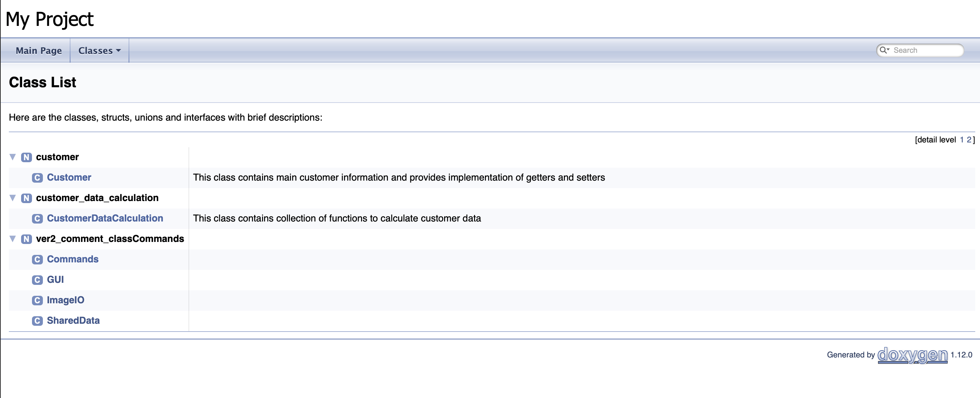Click the namespace N icon beside customer
This screenshot has height=398, width=980.
26,157
